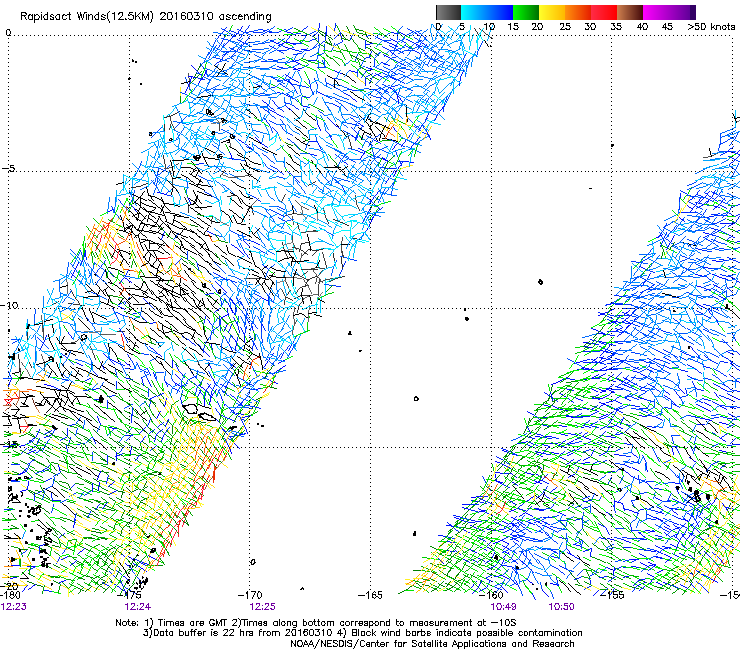
Task: Click the brown 35-40 knots legend segment
Action: (x=630, y=12)
